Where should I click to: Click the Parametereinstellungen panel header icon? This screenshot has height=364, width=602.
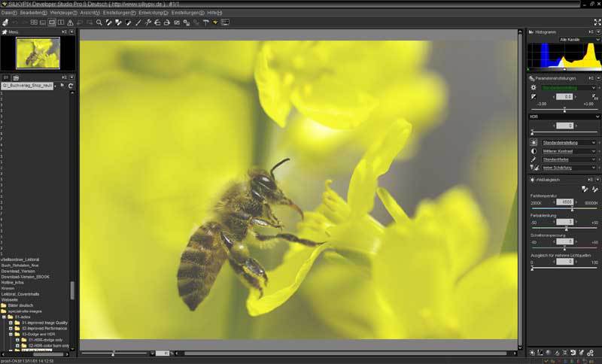click(x=532, y=78)
